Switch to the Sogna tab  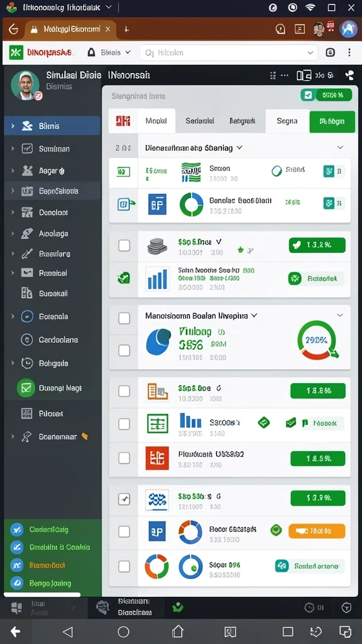287,121
